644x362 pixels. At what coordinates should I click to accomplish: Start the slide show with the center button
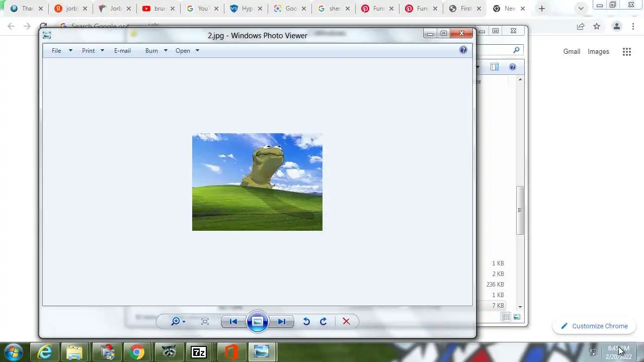257,322
